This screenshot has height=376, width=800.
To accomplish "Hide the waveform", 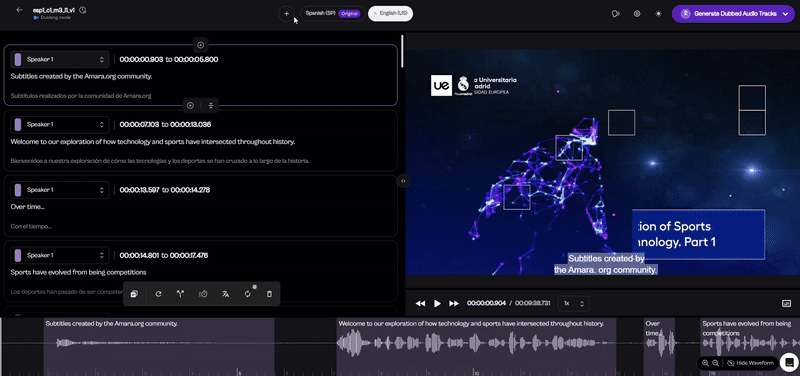I will pos(750,363).
